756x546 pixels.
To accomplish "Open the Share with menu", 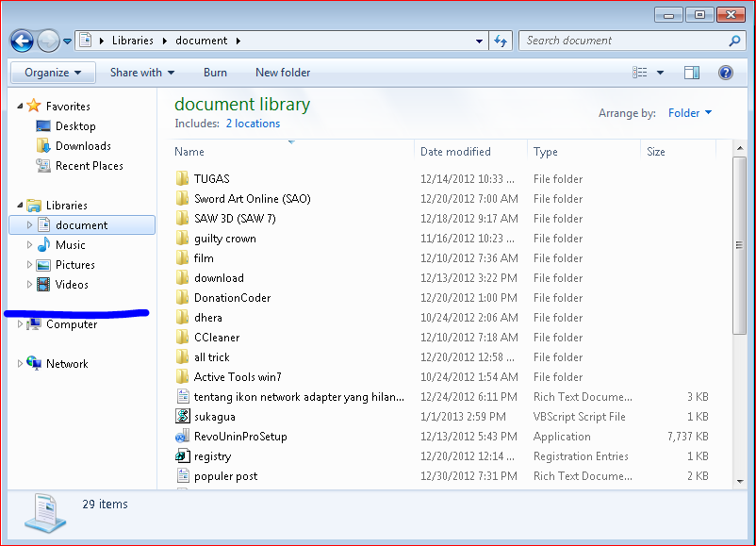I will tap(142, 73).
